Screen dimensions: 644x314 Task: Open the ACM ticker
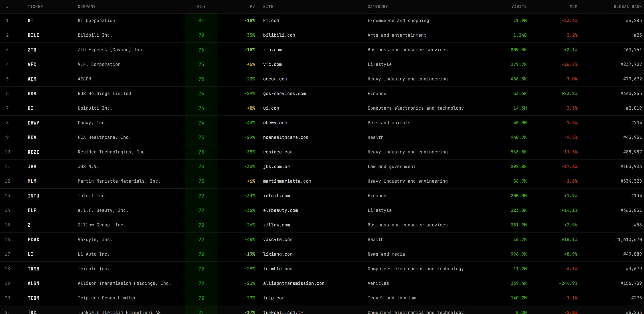pyautogui.click(x=32, y=79)
